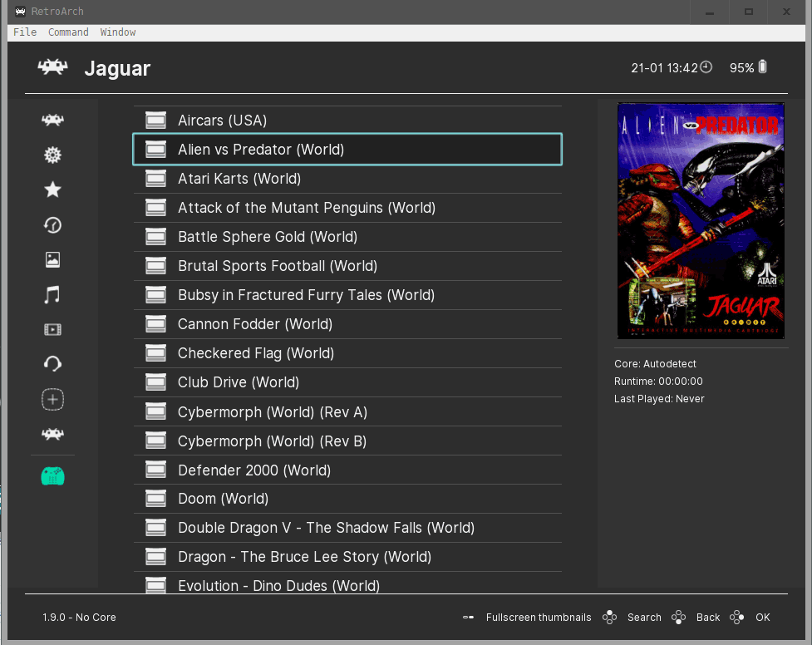The width and height of the screenshot is (812, 645).
Task: Click the cartridge icon beside Aircars (USA)
Action: pyautogui.click(x=155, y=121)
